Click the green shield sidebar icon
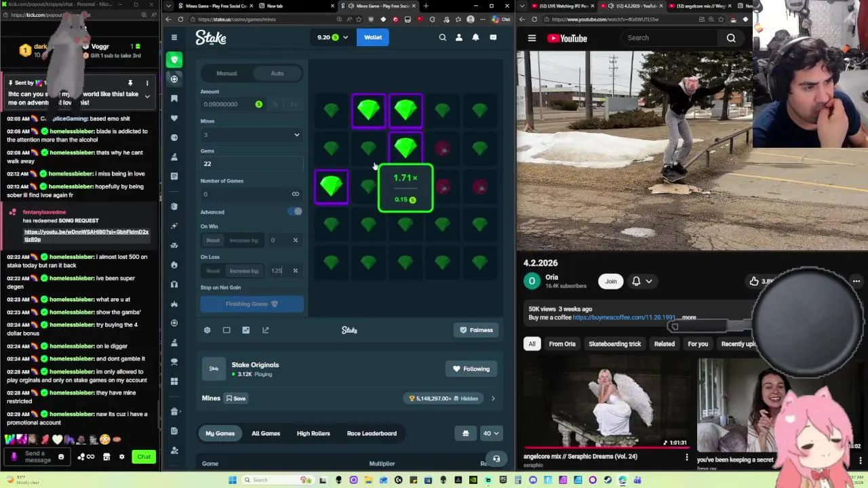Viewport: 868px width, 488px height. [174, 60]
